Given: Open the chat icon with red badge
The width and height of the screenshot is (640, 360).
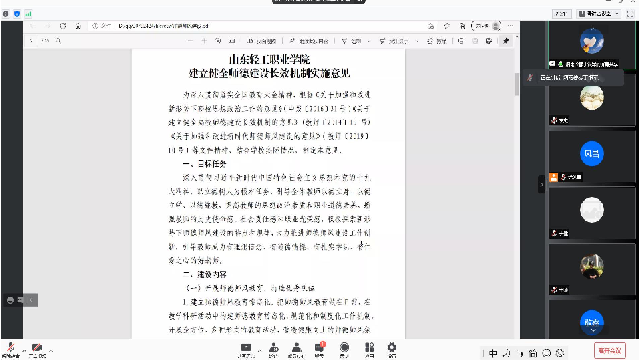Looking at the screenshot, I should 320,350.
